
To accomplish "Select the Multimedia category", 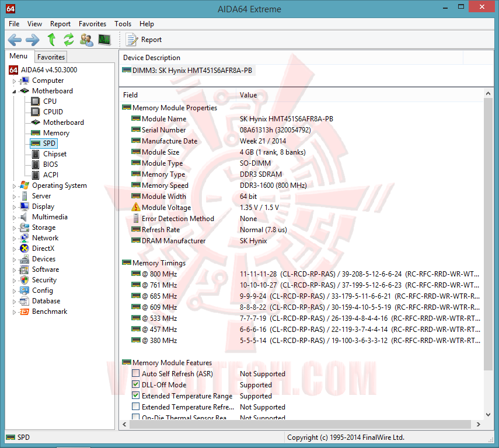I will click(50, 216).
